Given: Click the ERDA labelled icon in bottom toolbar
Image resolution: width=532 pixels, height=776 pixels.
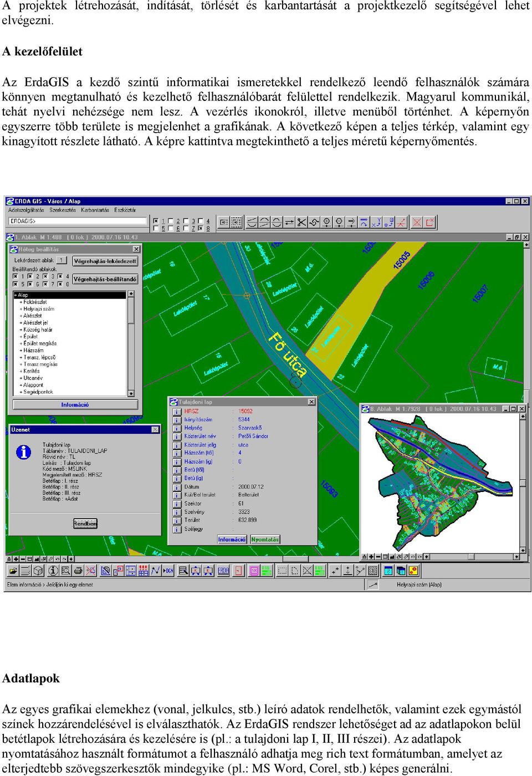Looking at the screenshot, I should [x=223, y=570].
